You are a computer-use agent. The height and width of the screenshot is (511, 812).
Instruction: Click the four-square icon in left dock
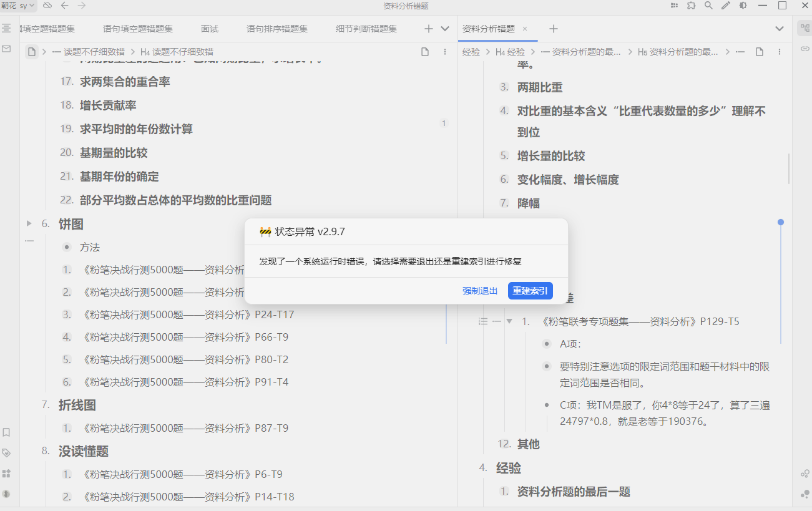pyautogui.click(x=6, y=474)
